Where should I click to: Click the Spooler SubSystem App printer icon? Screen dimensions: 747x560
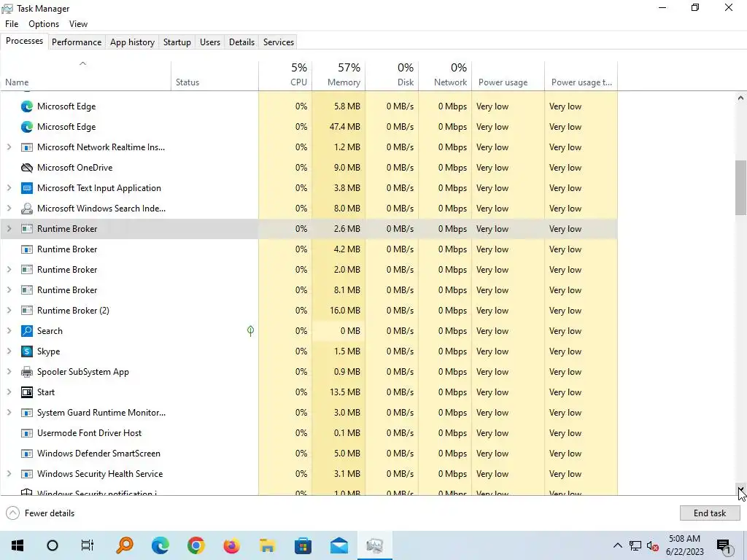(x=27, y=372)
